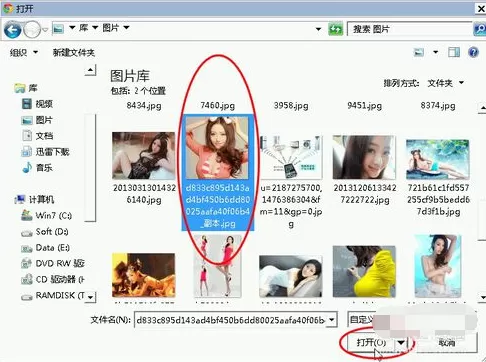This screenshot has width=486, height=362.
Task: Select file 7460.jpg label
Action: pos(217,106)
